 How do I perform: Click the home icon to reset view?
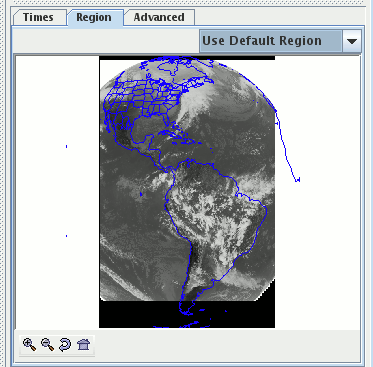coord(83,345)
